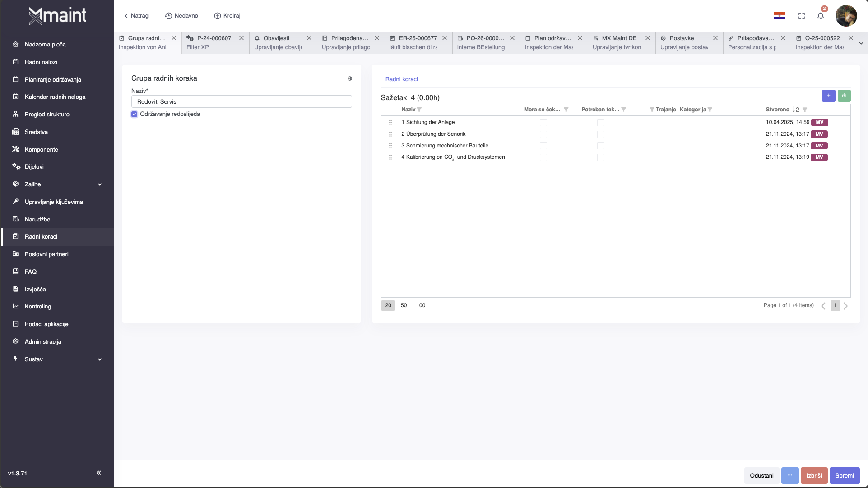Viewport: 868px width, 488px height.
Task: Click the green export icon button
Action: (x=844, y=96)
